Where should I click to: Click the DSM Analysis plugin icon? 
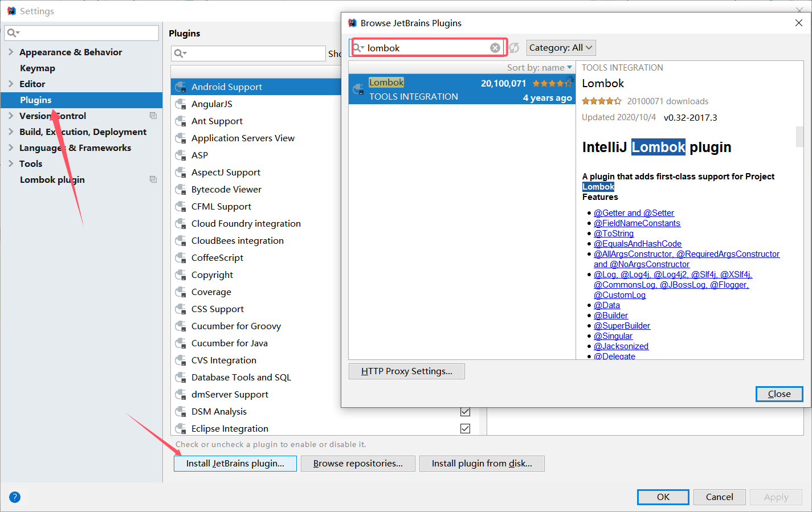pos(181,412)
